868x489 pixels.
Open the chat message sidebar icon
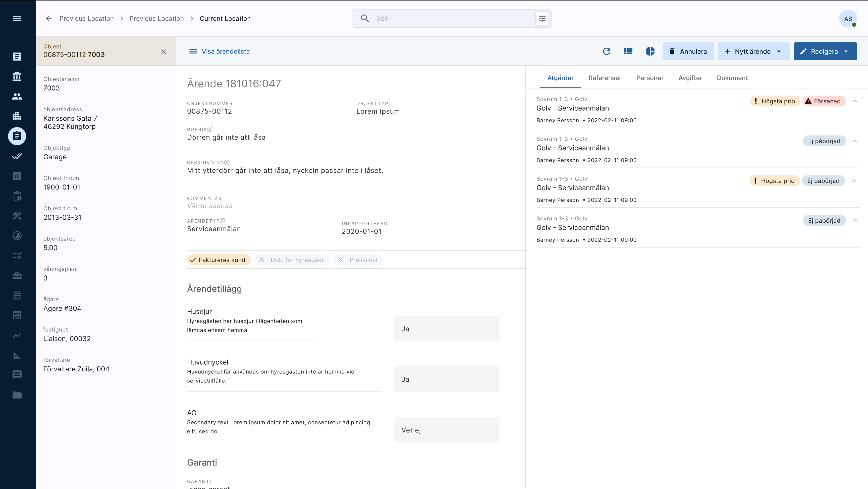(17, 375)
